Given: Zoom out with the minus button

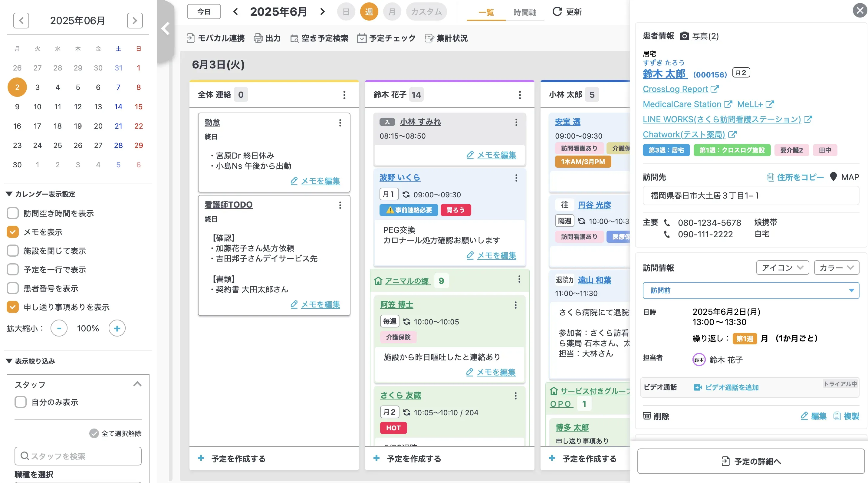Looking at the screenshot, I should pyautogui.click(x=59, y=328).
